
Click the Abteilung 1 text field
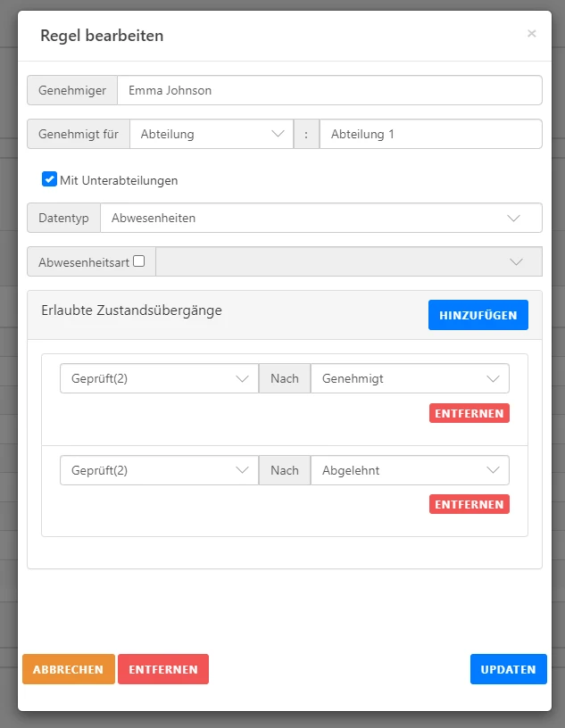pyautogui.click(x=428, y=133)
